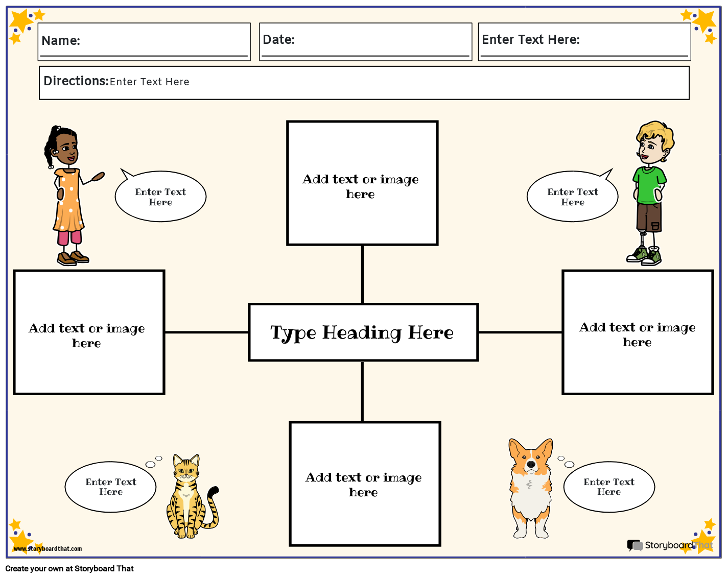Screen dimensions: 728x578
Task: Open the www.storyboardthat.com link
Action: pyautogui.click(x=48, y=549)
